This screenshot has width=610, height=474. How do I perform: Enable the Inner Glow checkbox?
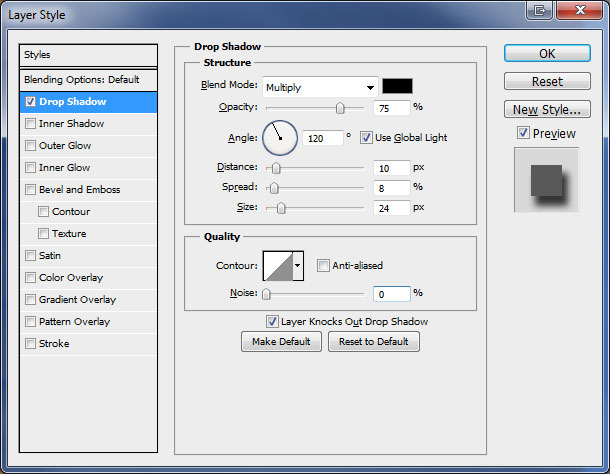(30, 168)
